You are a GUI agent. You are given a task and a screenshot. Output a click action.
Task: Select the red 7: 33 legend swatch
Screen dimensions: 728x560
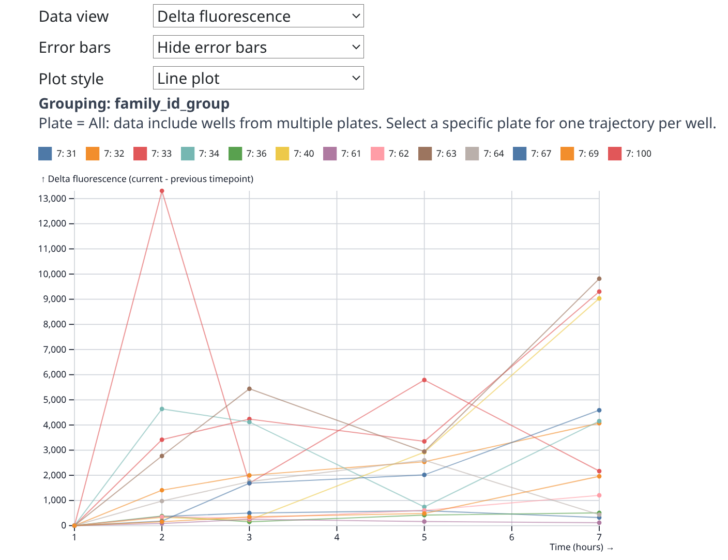coord(140,154)
